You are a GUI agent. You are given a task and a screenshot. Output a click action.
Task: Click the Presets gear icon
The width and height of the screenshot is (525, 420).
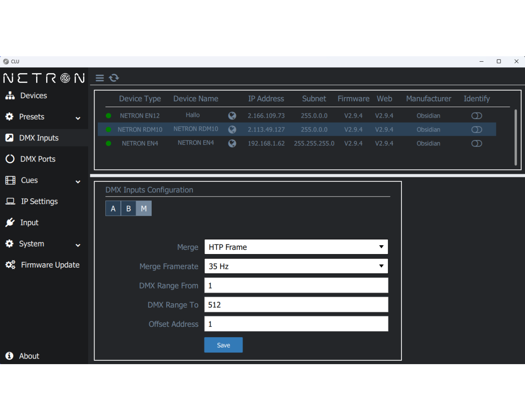(x=10, y=116)
